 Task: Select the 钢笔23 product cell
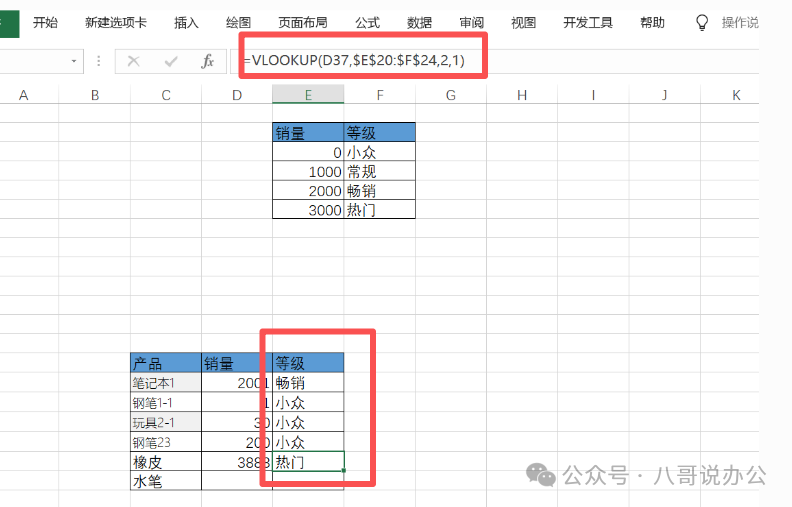click(166, 442)
